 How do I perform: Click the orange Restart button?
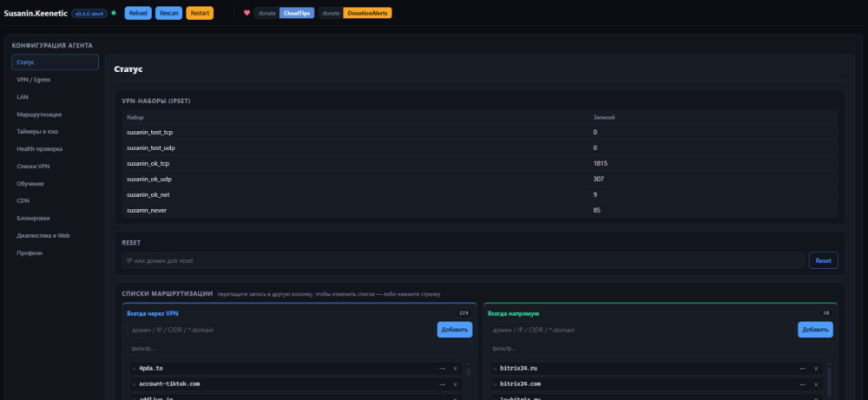click(200, 13)
